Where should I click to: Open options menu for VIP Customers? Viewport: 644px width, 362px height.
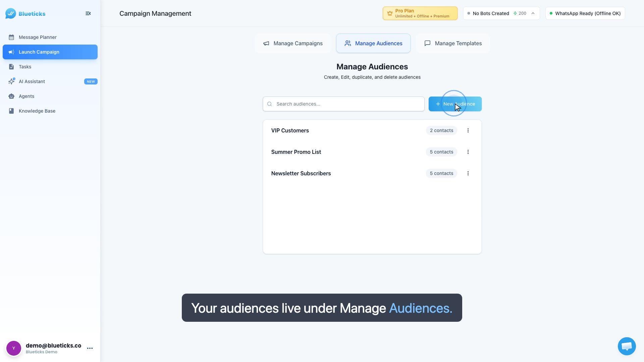(468, 130)
